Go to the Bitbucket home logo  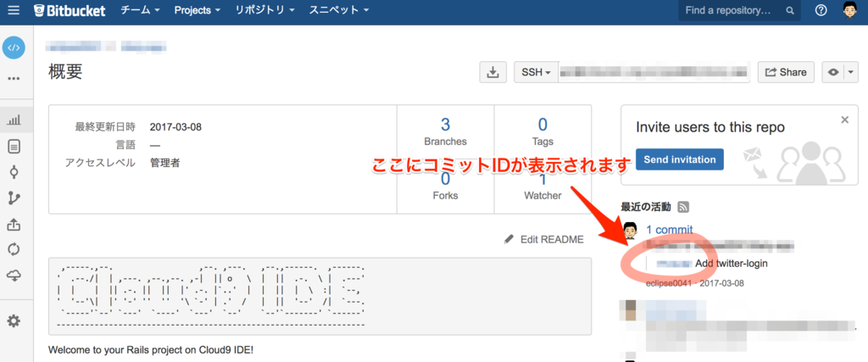point(70,10)
